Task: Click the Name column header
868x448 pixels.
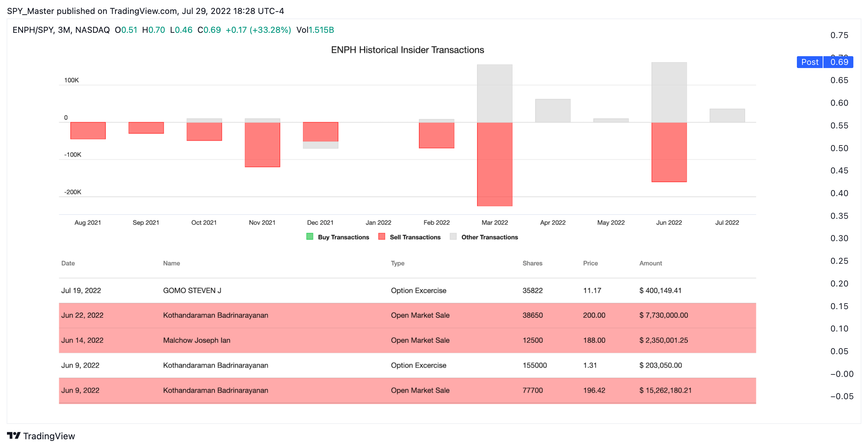Action: (x=172, y=263)
